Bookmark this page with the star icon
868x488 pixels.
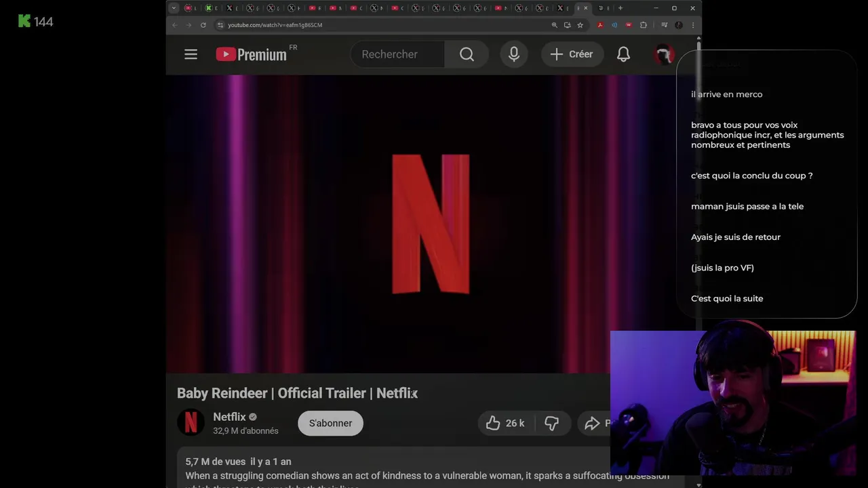click(x=580, y=25)
